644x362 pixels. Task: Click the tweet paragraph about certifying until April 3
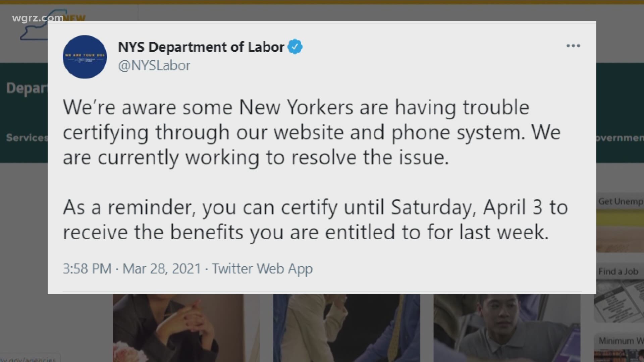315,220
